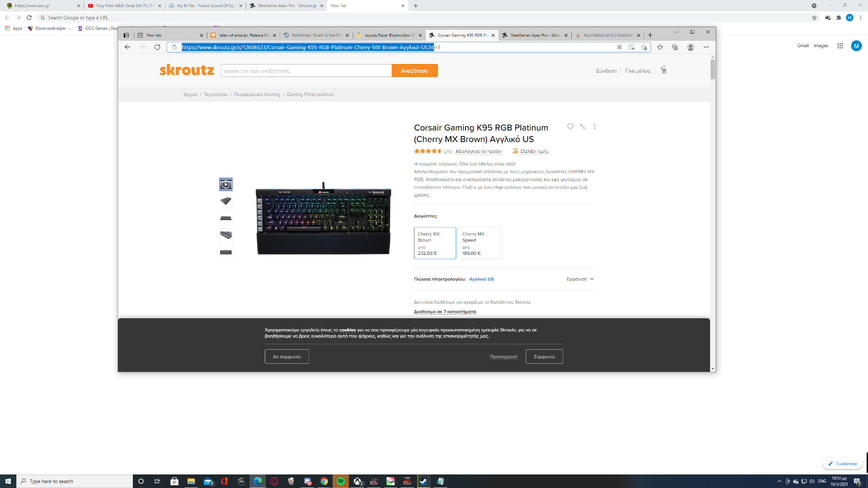Image resolution: width=868 pixels, height=488 pixels.
Task: Click the orange Αναζήτηση search button
Action: click(x=414, y=70)
